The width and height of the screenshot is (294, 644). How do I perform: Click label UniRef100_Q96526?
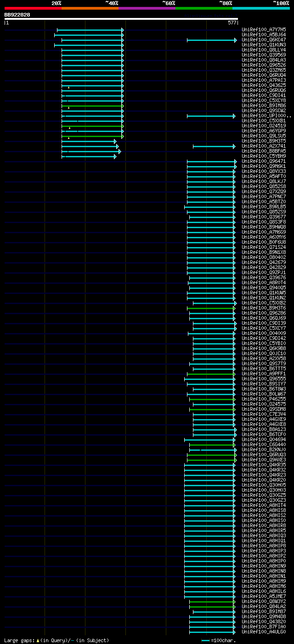coord(264,65)
